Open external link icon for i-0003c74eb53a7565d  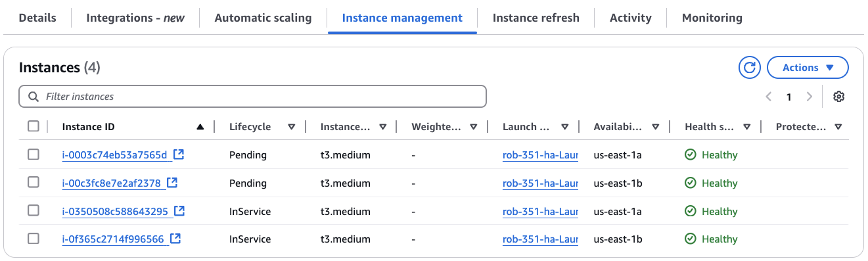pos(179,155)
